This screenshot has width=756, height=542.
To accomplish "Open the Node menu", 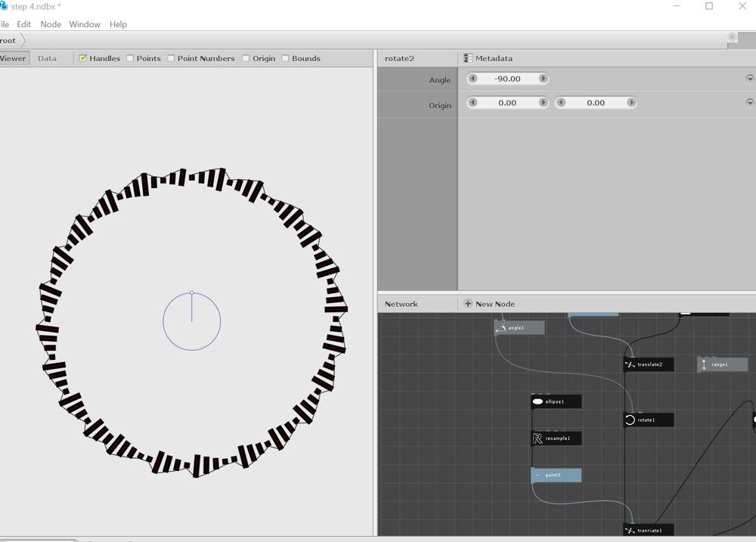I will click(x=51, y=24).
